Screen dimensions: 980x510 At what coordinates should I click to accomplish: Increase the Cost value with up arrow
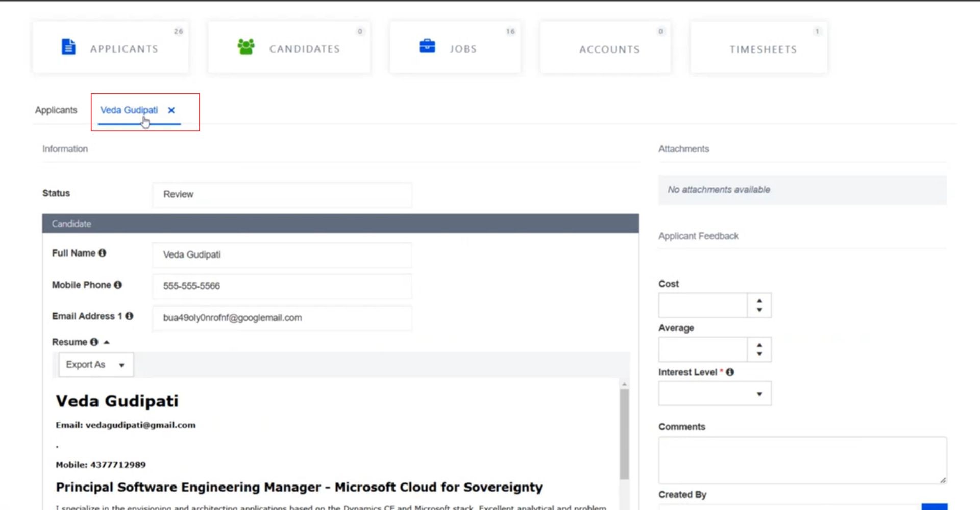coord(759,301)
